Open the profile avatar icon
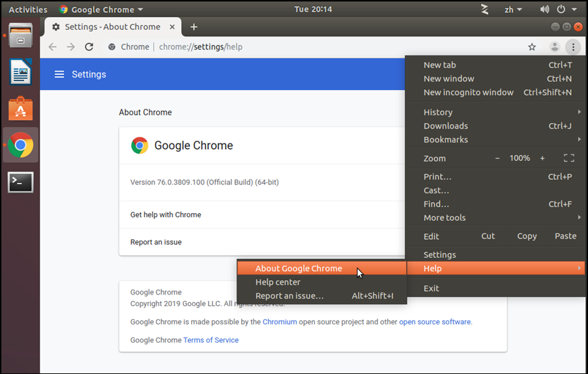Image resolution: width=588 pixels, height=374 pixels. tap(554, 47)
